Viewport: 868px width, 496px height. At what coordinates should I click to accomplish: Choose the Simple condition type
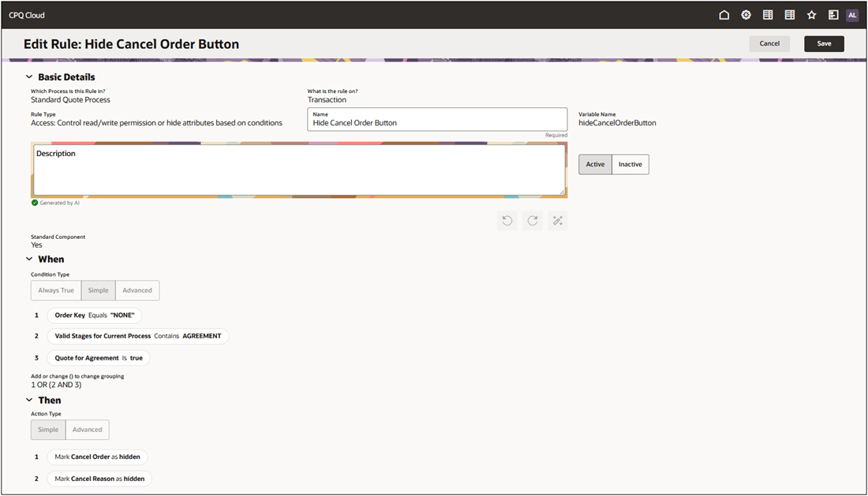pyautogui.click(x=98, y=290)
